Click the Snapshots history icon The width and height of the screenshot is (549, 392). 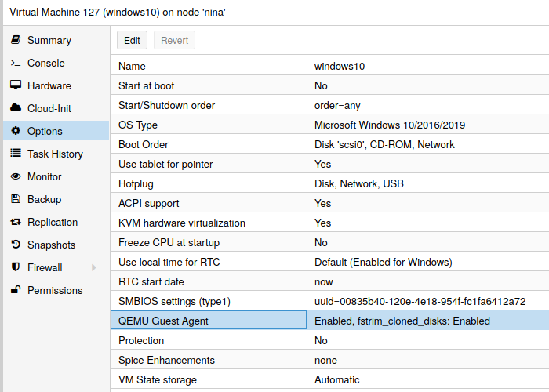tap(15, 245)
